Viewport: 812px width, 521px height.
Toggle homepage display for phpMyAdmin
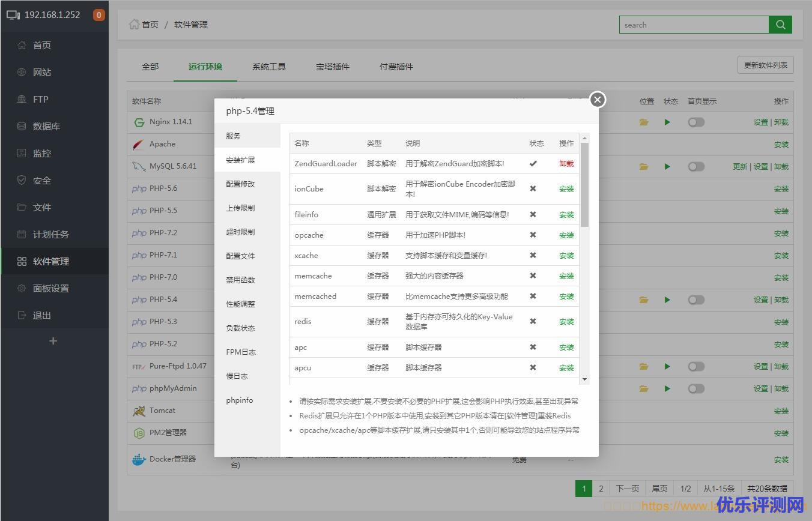(x=696, y=388)
